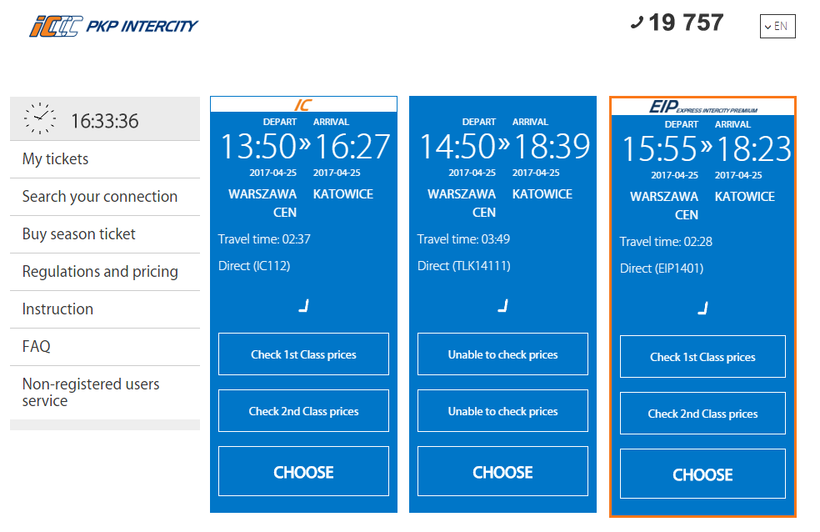Open Non-registered users service
The image size is (820, 532).
point(91,392)
